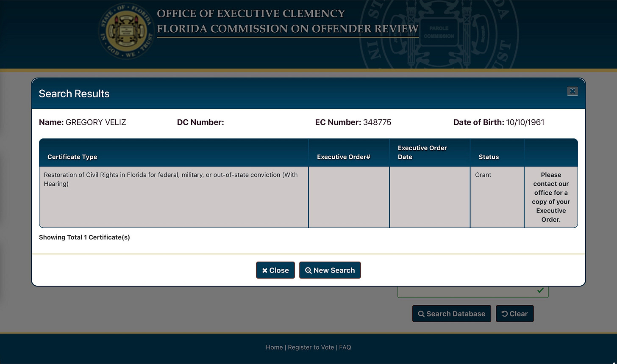The width and height of the screenshot is (617, 364).
Task: Click the name GREGORY VELIZ
Action: pos(96,122)
